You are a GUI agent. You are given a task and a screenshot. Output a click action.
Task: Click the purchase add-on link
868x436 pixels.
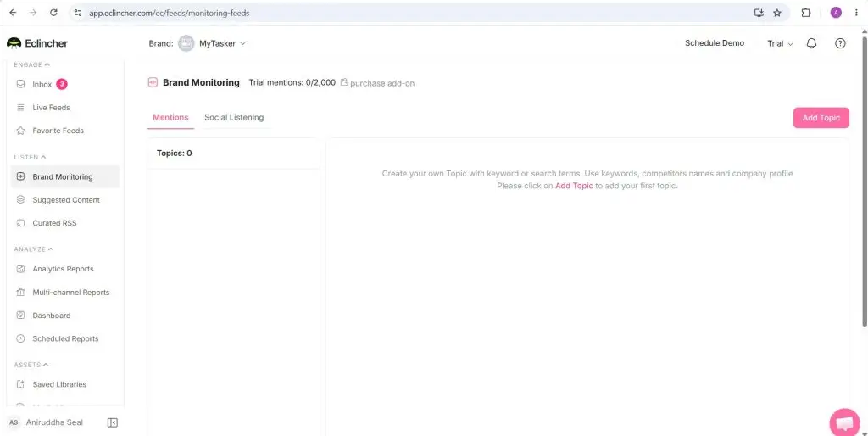382,83
